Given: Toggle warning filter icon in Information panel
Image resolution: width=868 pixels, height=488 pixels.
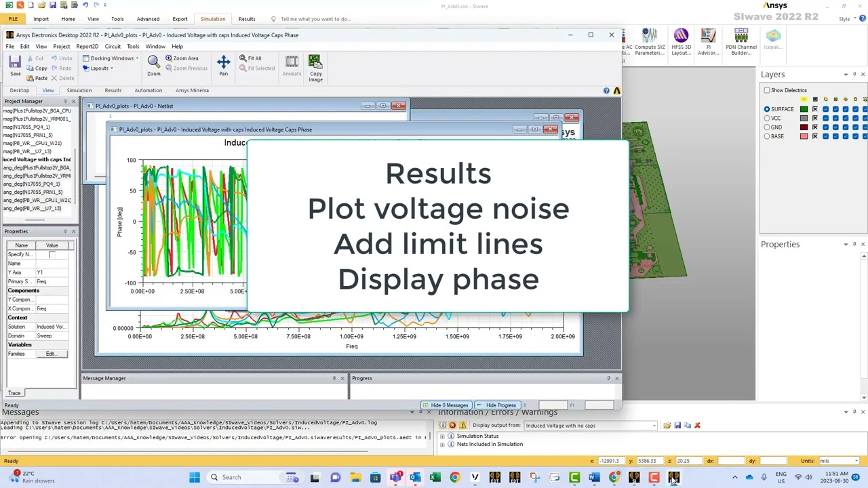Looking at the screenshot, I should (462, 426).
